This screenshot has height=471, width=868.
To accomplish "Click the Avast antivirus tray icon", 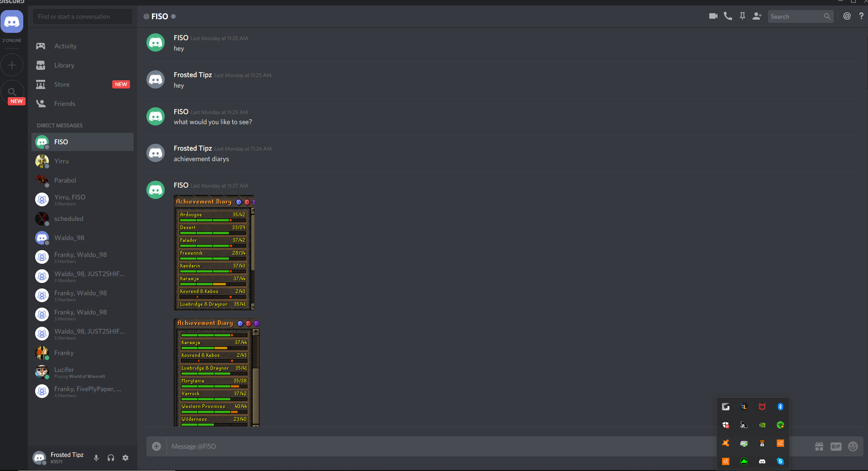I will pos(726,443).
